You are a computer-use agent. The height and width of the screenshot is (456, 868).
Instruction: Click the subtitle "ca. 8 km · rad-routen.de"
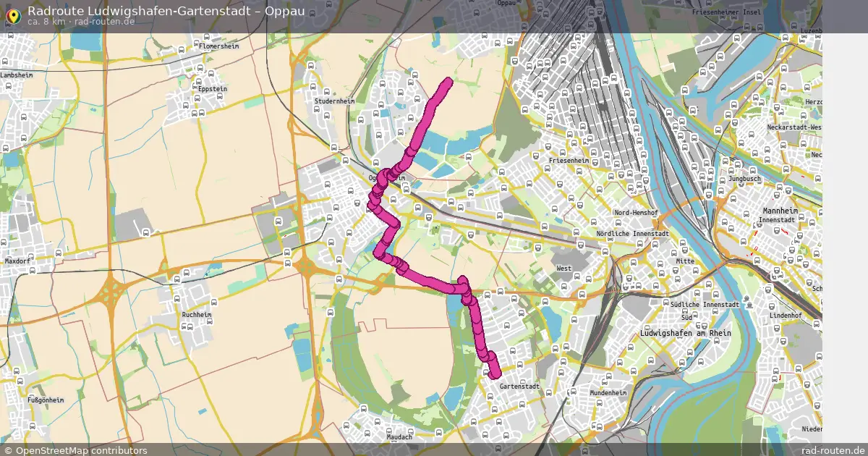click(x=81, y=22)
